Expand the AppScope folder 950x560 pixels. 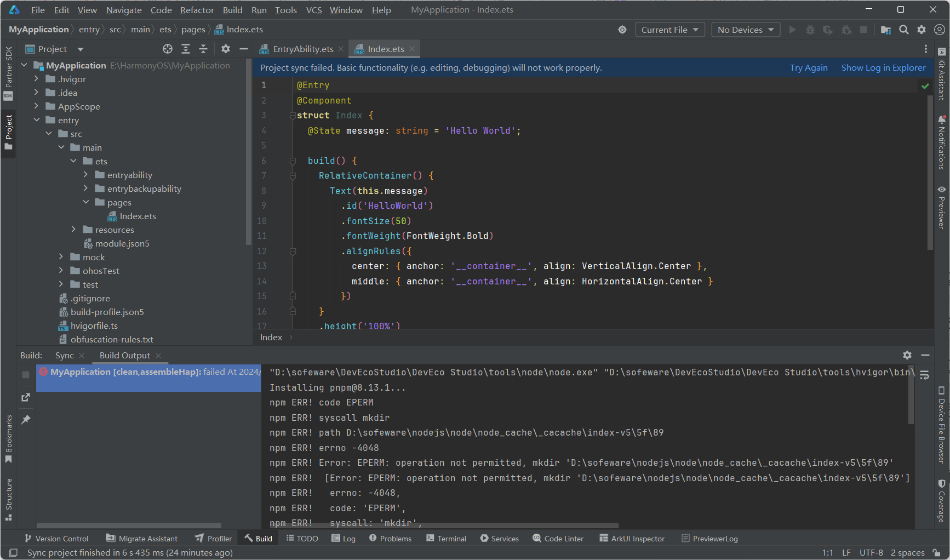click(36, 106)
